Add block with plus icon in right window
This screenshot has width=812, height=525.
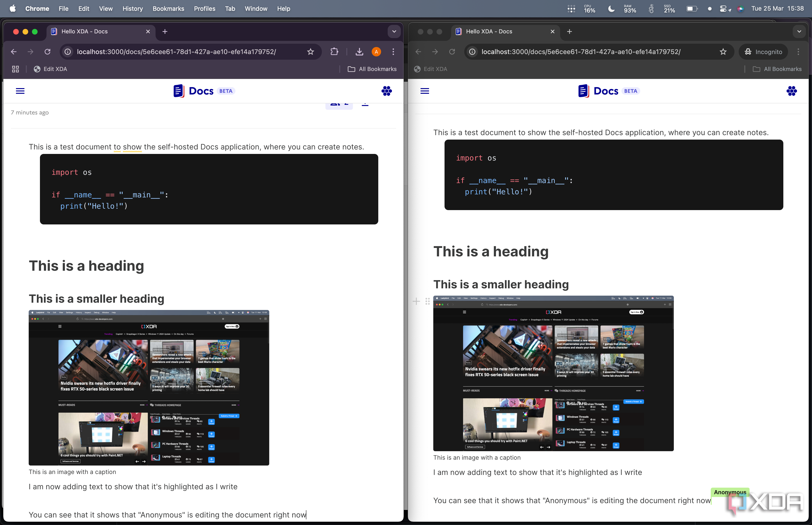pyautogui.click(x=416, y=301)
